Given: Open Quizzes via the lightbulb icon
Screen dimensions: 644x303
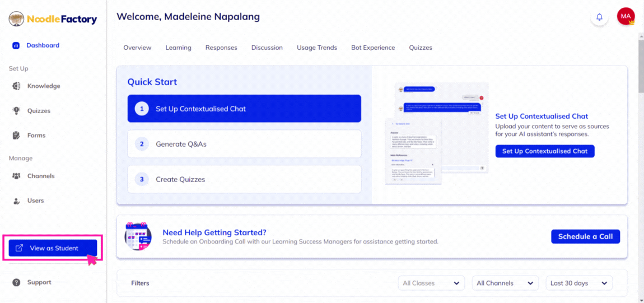Looking at the screenshot, I should click(16, 111).
